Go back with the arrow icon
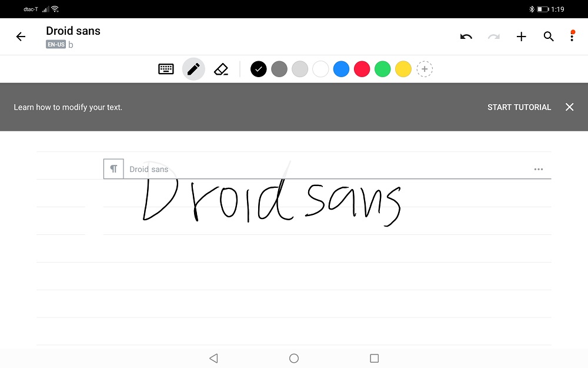 coord(21,37)
